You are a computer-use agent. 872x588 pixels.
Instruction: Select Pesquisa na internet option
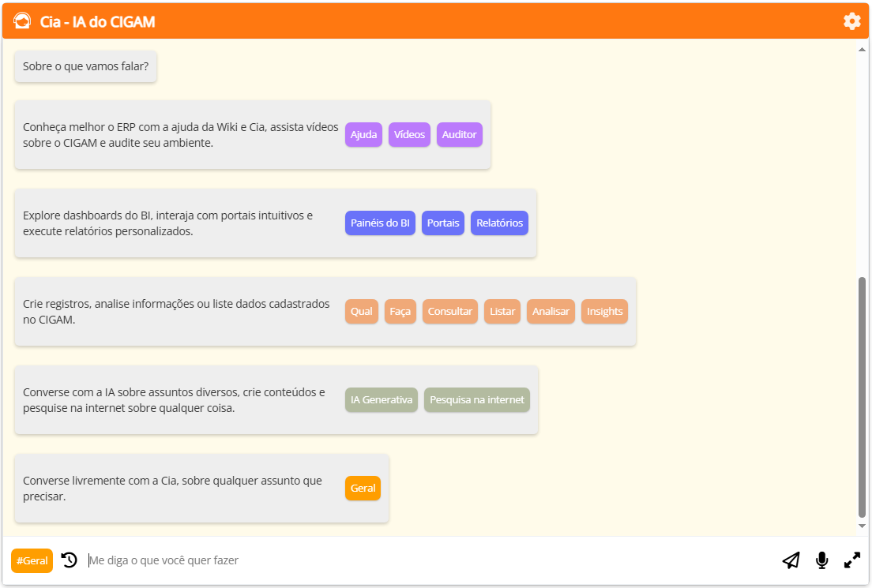(477, 399)
